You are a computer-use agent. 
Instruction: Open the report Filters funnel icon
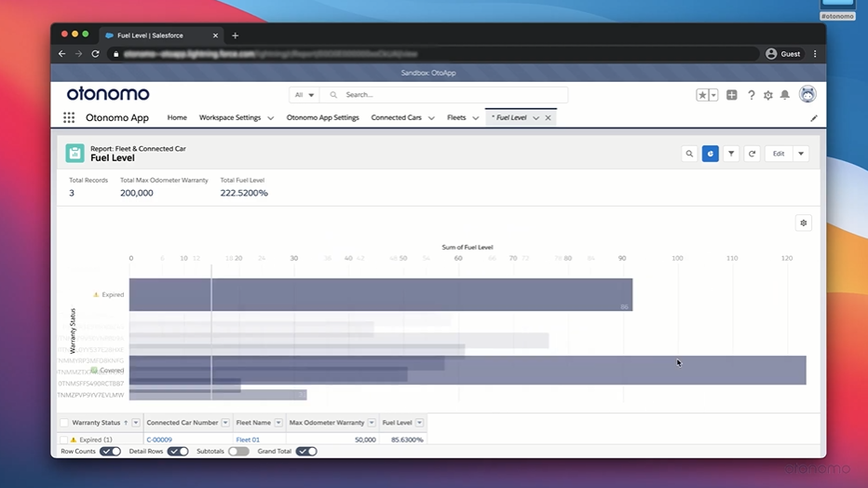pos(731,154)
